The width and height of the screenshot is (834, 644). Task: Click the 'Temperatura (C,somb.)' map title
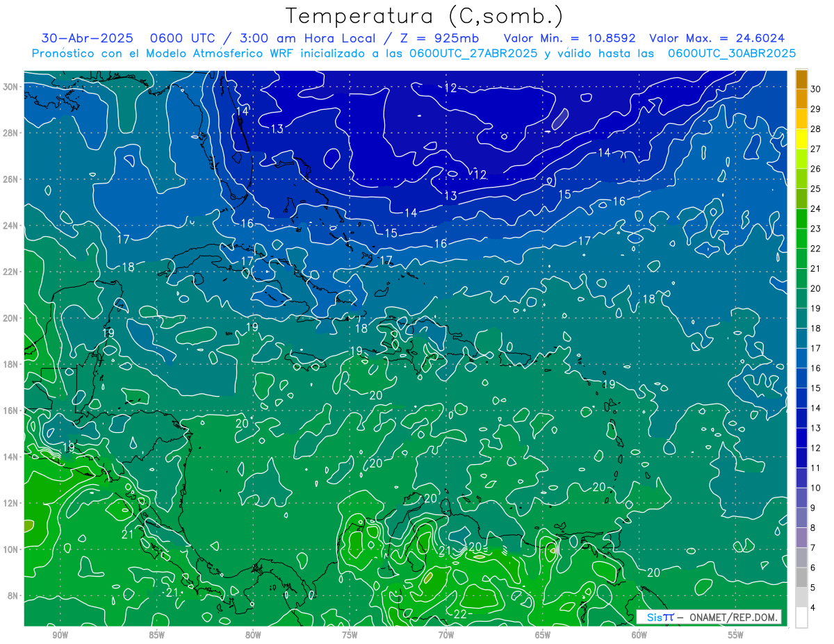point(425,16)
